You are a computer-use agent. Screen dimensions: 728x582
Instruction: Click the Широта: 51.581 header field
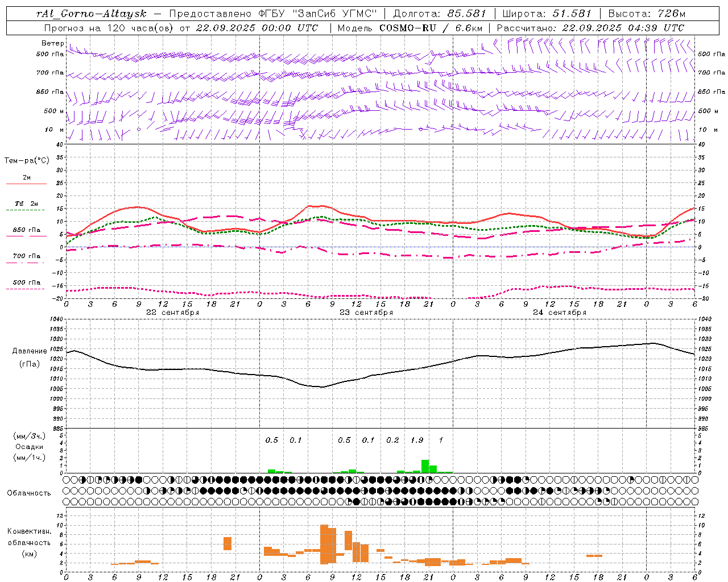pyautogui.click(x=547, y=14)
